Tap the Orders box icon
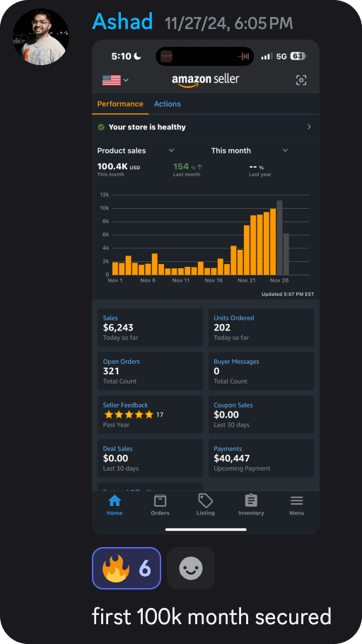The height and width of the screenshot is (644, 362). click(160, 500)
